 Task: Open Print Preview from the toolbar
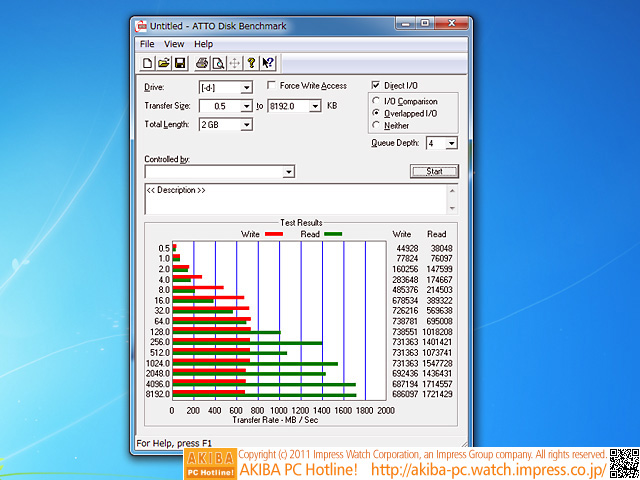217,63
